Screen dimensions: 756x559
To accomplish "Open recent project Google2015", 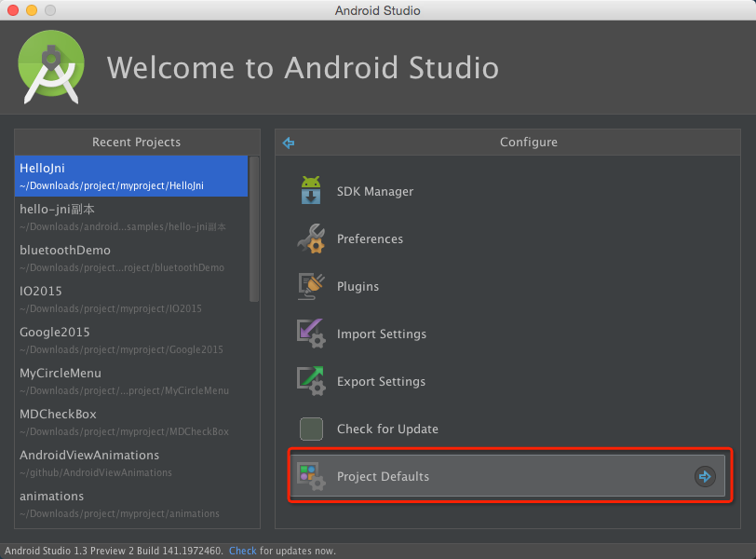I will (131, 340).
